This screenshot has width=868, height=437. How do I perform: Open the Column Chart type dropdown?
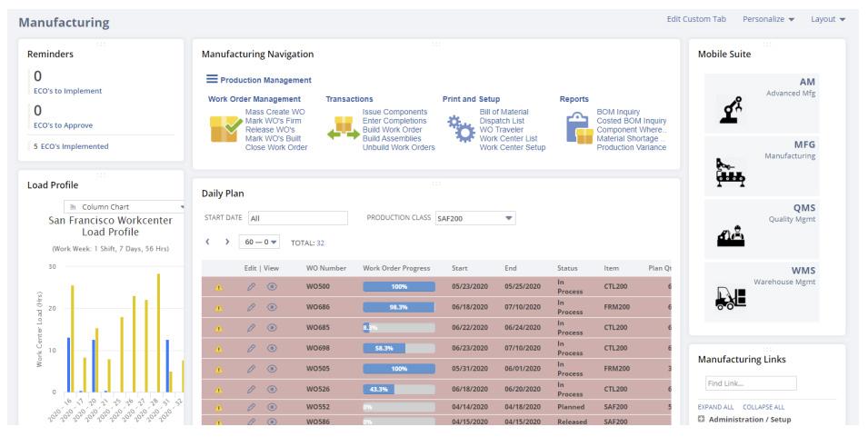(125, 207)
